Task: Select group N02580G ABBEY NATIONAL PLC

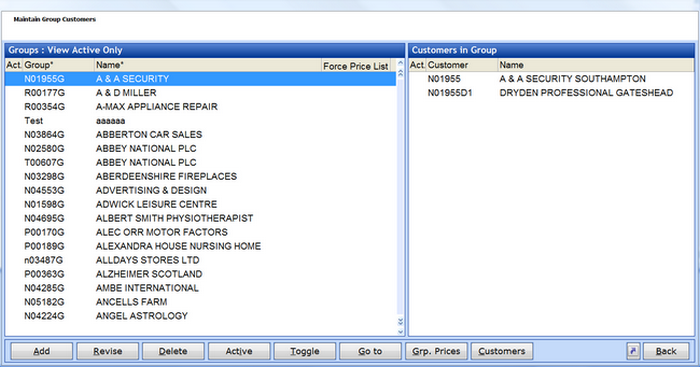Action: tap(200, 148)
